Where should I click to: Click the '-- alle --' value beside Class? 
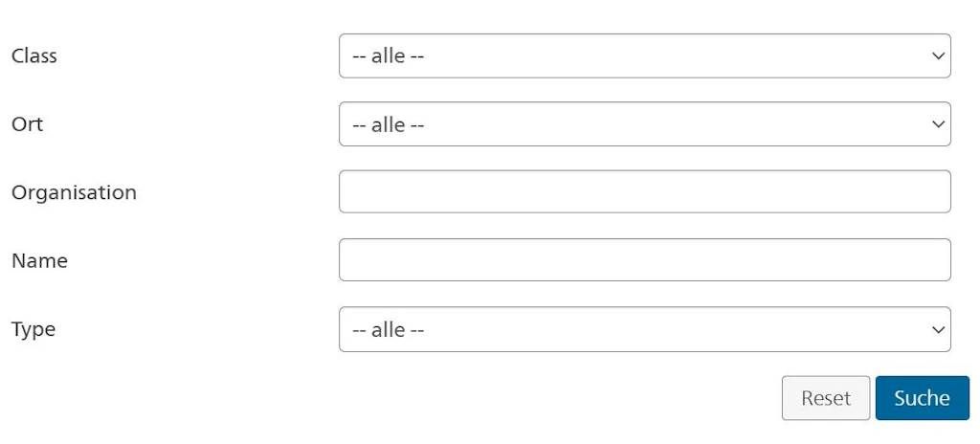pyautogui.click(x=389, y=55)
